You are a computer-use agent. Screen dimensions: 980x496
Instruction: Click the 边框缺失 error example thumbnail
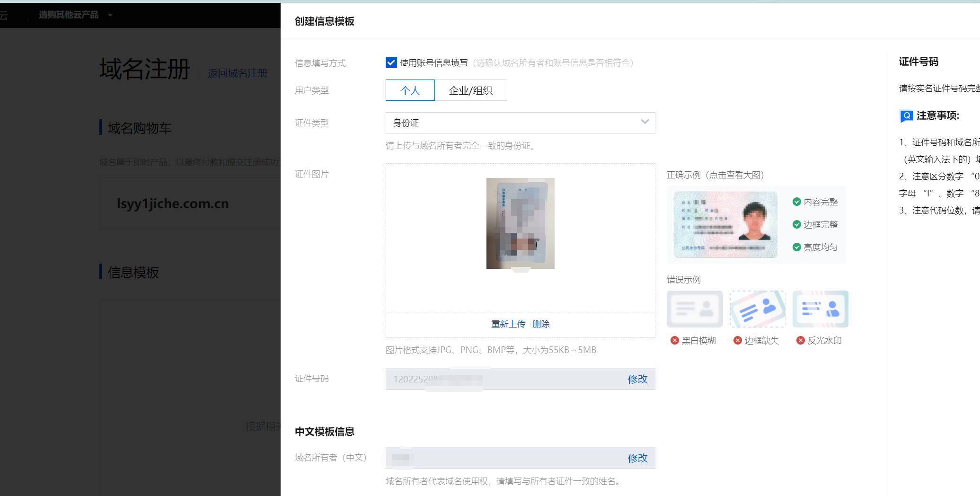[758, 309]
